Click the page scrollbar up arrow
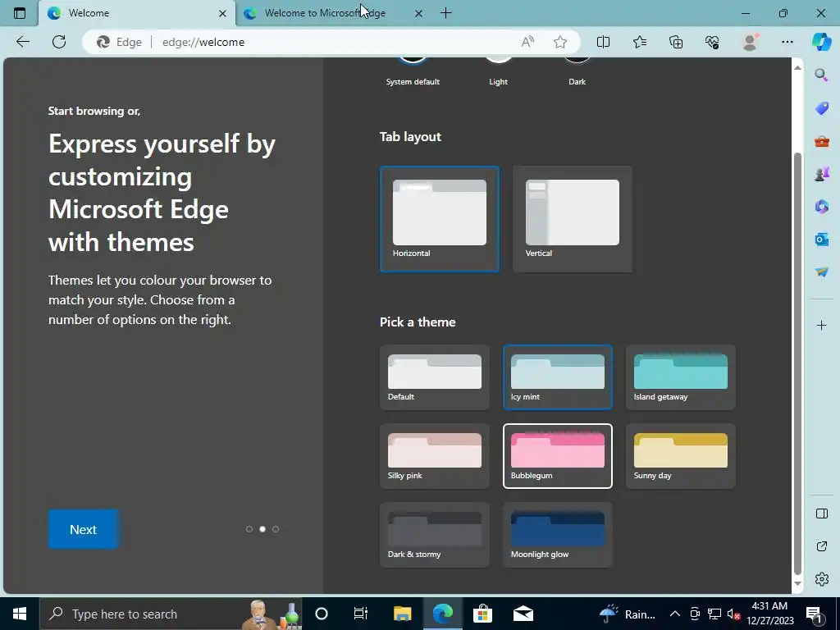 (797, 67)
